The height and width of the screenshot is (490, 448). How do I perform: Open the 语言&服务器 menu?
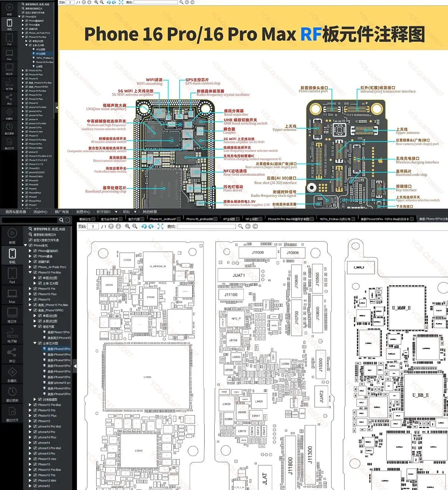(16, 212)
